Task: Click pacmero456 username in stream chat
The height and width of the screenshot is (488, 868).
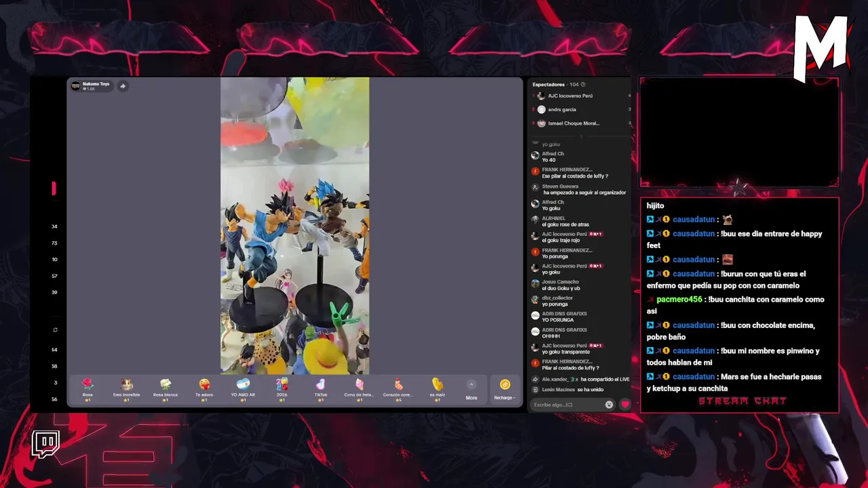Action: point(679,300)
